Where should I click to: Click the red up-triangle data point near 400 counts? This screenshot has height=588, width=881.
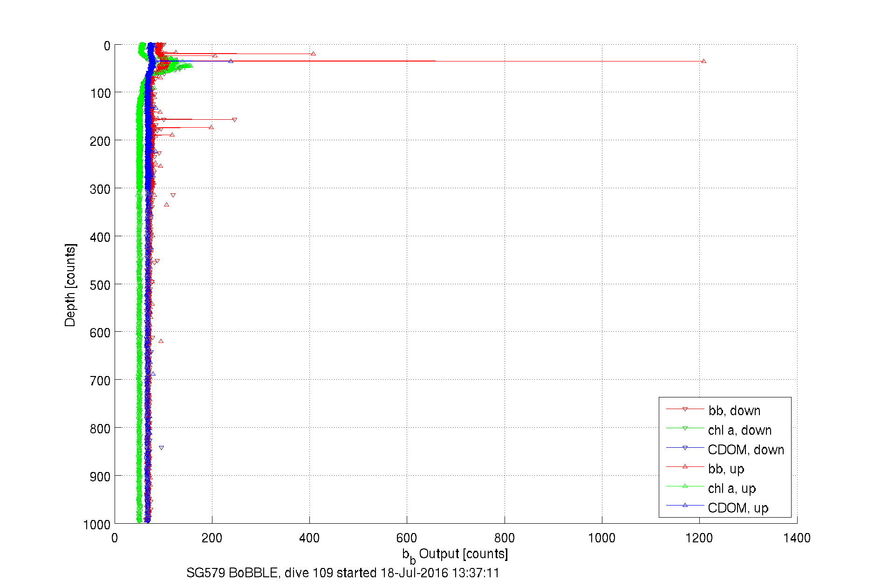pos(313,54)
